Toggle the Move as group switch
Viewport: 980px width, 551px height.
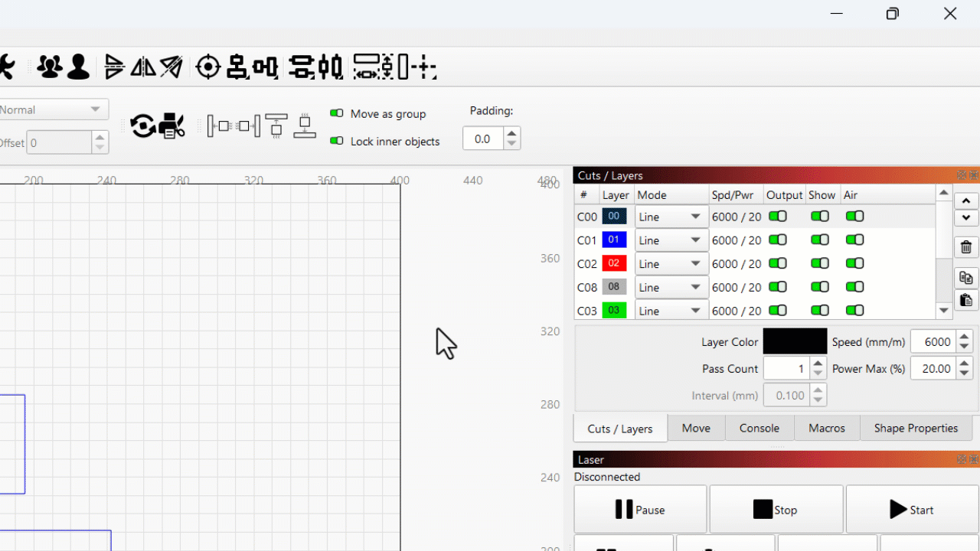click(x=336, y=113)
